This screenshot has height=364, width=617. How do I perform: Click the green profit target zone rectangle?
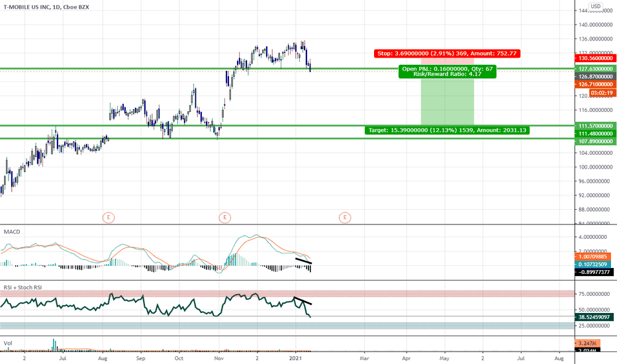click(x=448, y=102)
